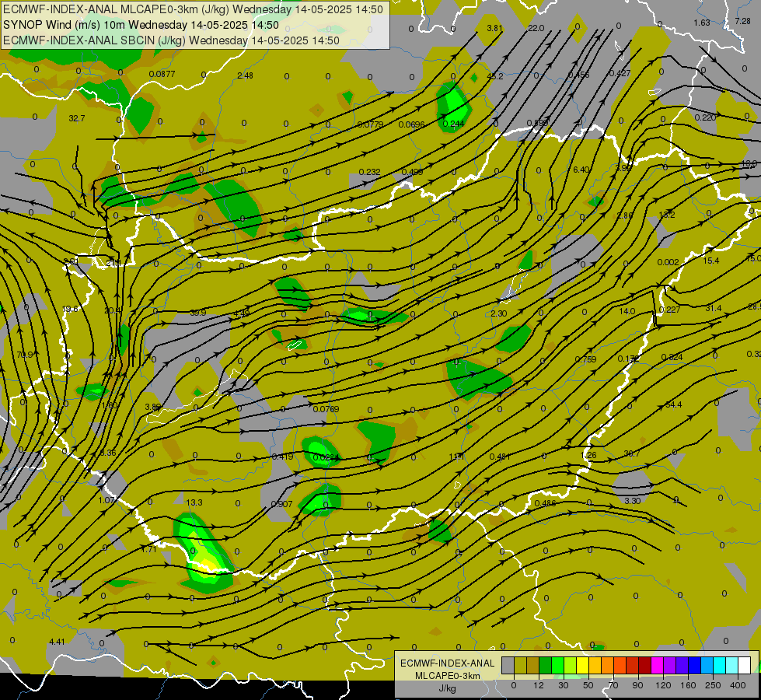Click the map value 0.759
Screen dimensions: 761x700
[586, 359]
